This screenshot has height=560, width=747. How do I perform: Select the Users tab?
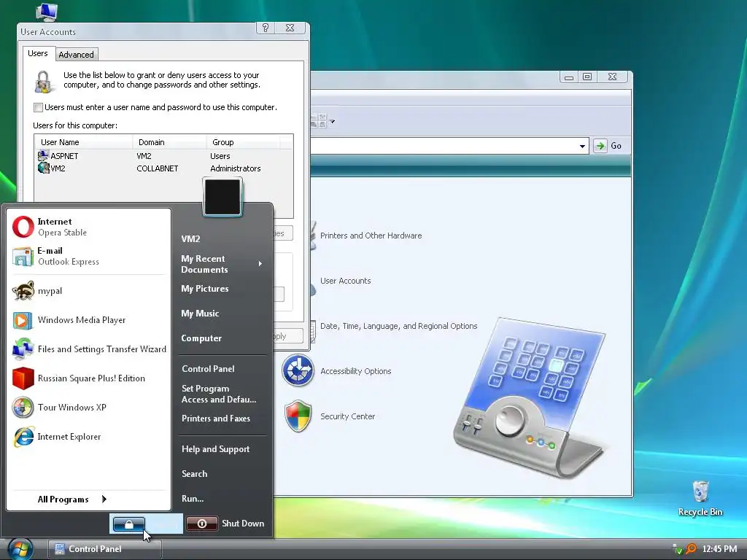[x=38, y=53]
